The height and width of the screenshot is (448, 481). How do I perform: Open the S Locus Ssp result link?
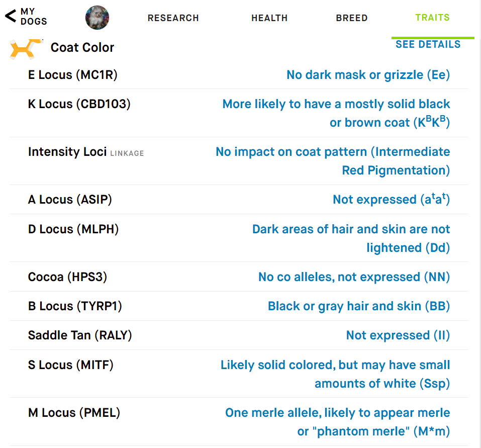[335, 375]
